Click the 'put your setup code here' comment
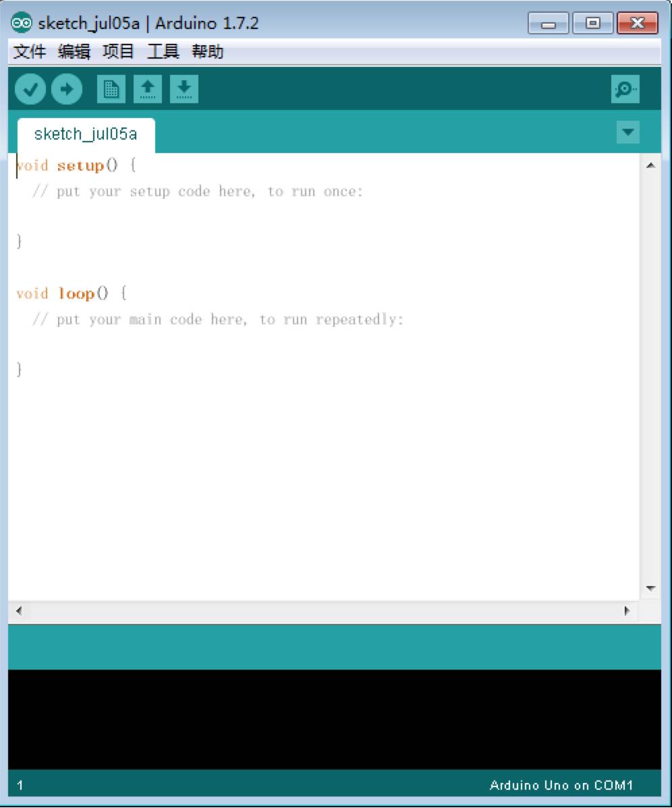 pos(198,192)
